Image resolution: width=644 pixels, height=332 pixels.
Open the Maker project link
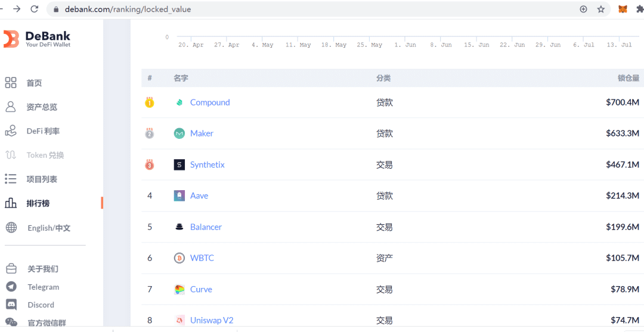[202, 134]
